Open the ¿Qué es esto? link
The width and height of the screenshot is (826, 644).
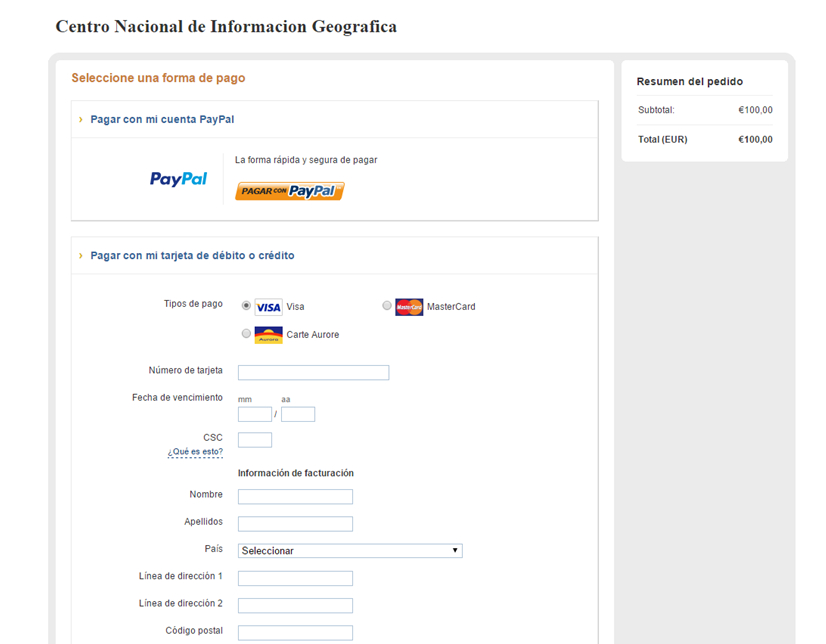pyautogui.click(x=195, y=452)
